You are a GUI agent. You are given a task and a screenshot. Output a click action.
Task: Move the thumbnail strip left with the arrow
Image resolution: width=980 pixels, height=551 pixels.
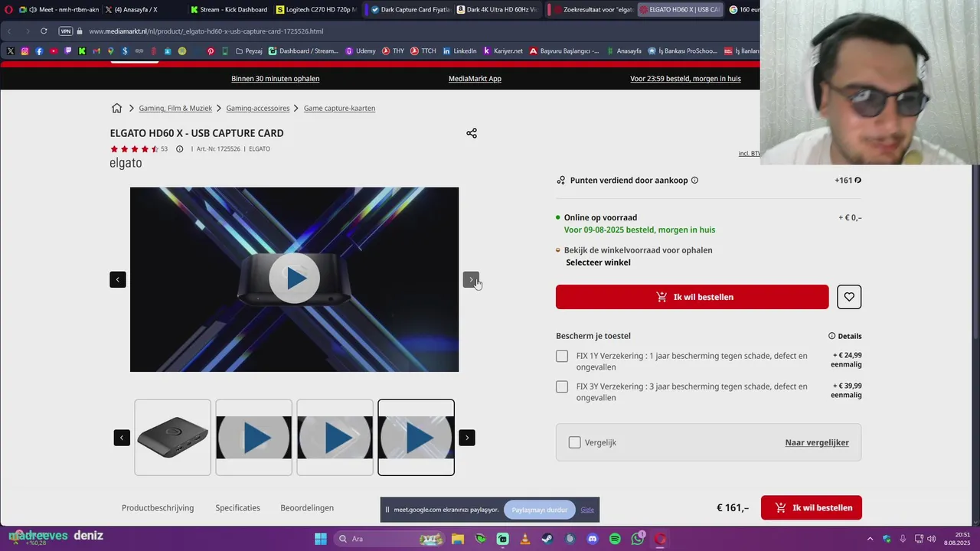pos(122,438)
